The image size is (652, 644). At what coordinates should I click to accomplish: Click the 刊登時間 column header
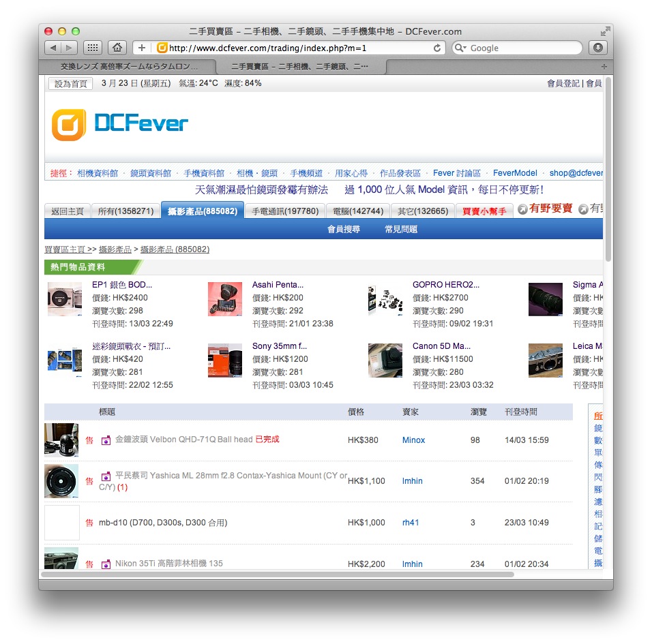(x=521, y=412)
